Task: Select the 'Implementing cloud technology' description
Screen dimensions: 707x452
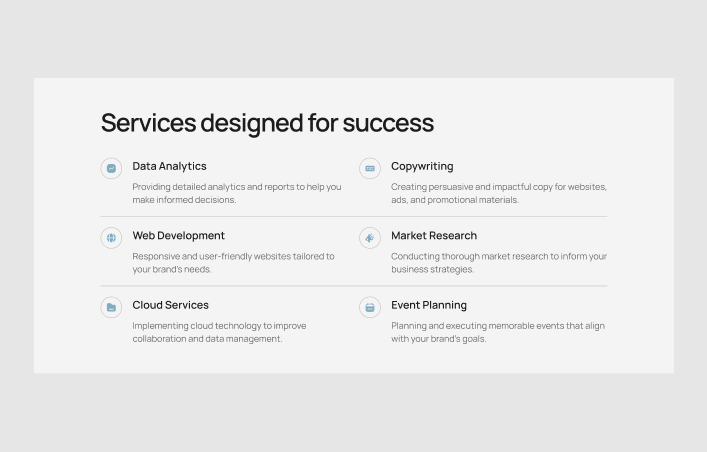Action: click(219, 332)
